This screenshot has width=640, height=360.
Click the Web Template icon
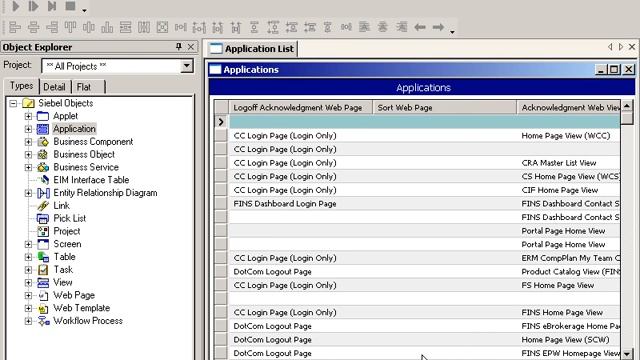[x=43, y=308]
